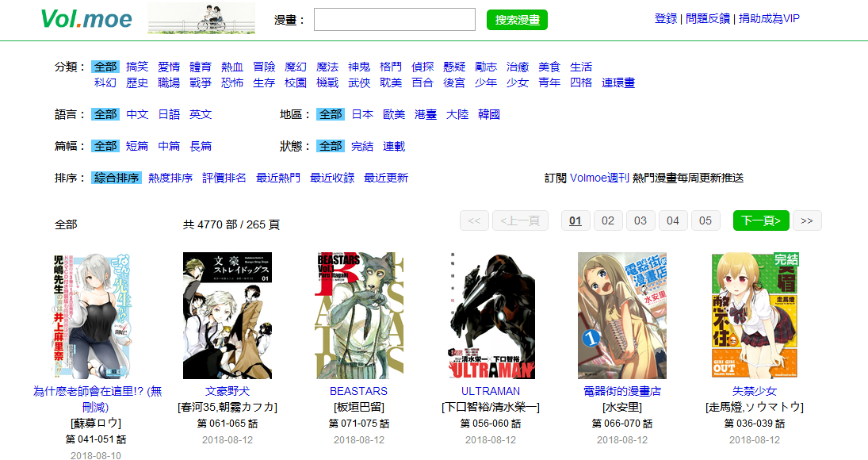Filter category by 百合
Viewport: 868px width, 460px height.
[x=423, y=82]
